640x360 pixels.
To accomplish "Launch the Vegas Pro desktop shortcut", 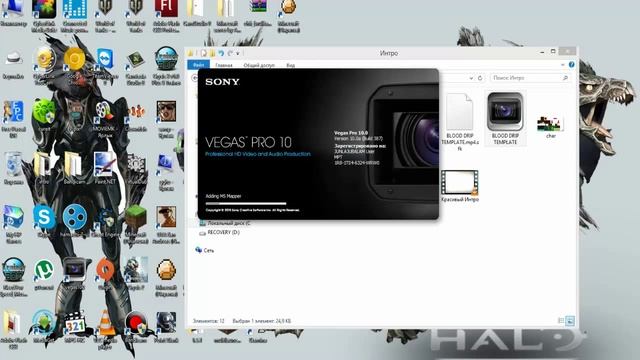I will (74, 270).
